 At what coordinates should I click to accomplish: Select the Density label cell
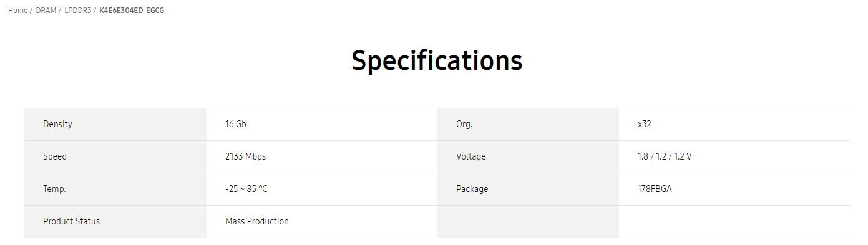(115, 125)
